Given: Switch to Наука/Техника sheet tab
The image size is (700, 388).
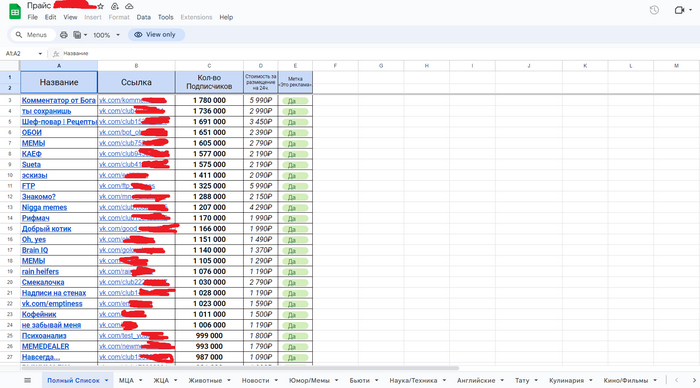Looking at the screenshot, I should [x=413, y=380].
